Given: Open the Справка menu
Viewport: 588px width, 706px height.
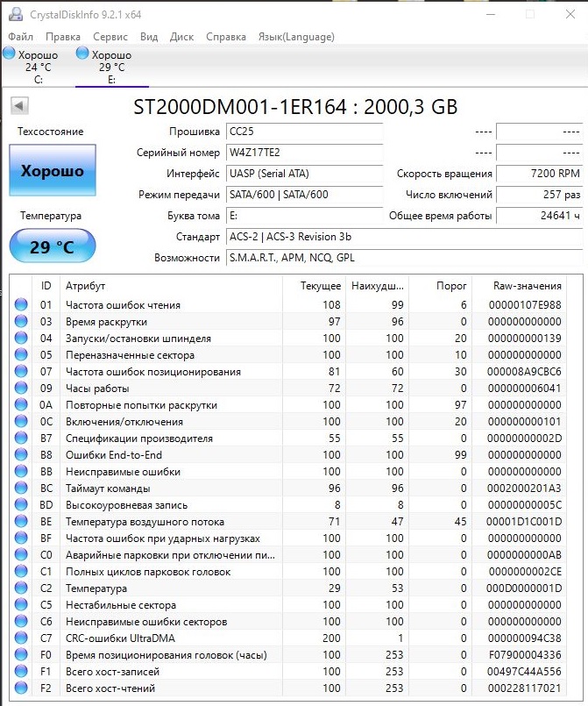Looking at the screenshot, I should point(226,37).
